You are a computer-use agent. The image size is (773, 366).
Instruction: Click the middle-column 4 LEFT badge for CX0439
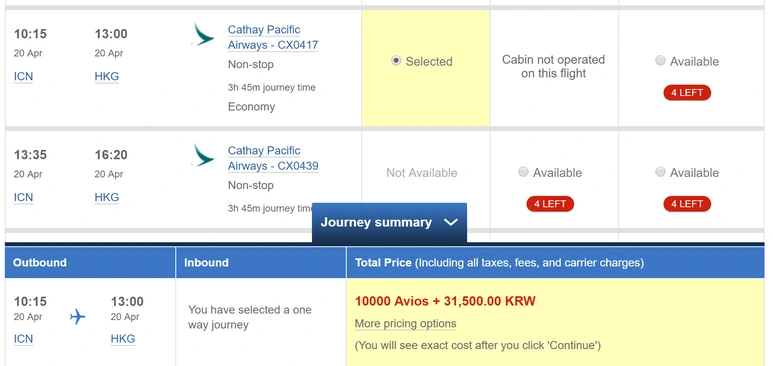[x=550, y=204]
